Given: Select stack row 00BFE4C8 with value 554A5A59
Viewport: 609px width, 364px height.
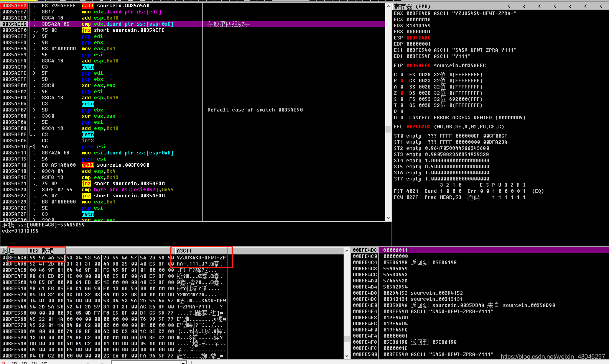Looking at the screenshot, I should (x=480, y=269).
